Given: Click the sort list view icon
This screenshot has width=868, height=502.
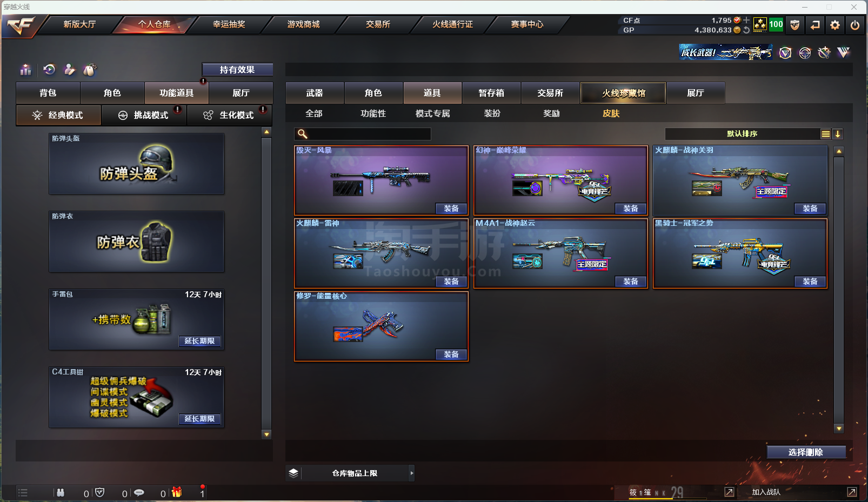Looking at the screenshot, I should tap(825, 134).
